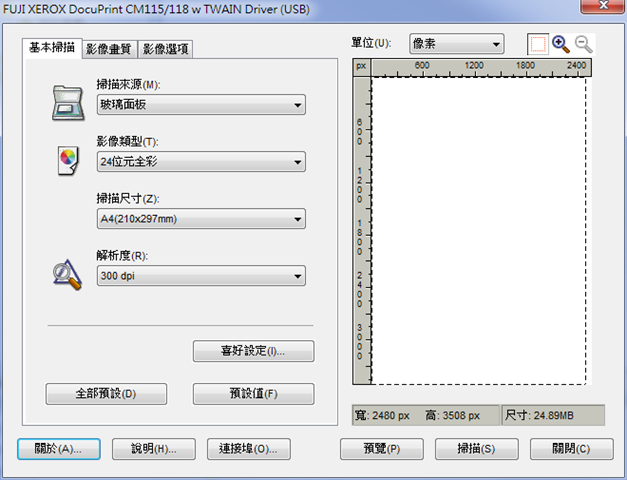Click the 單位(U): label
Image resolution: width=627 pixels, height=480 pixels.
pos(371,43)
